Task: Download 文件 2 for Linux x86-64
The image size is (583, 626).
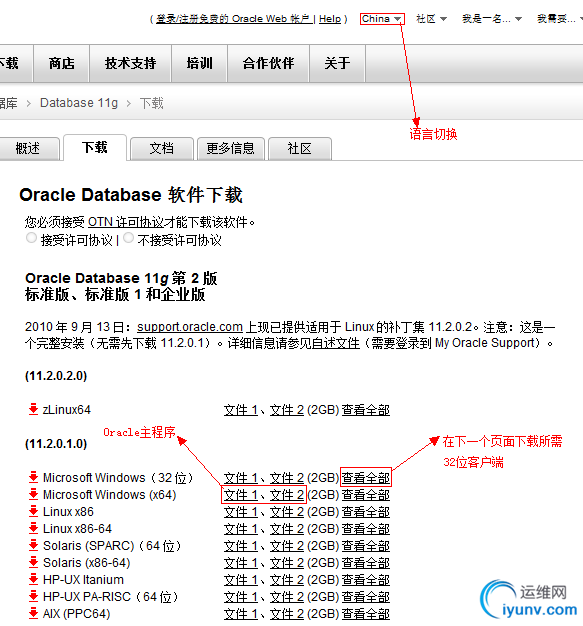Action: (287, 529)
